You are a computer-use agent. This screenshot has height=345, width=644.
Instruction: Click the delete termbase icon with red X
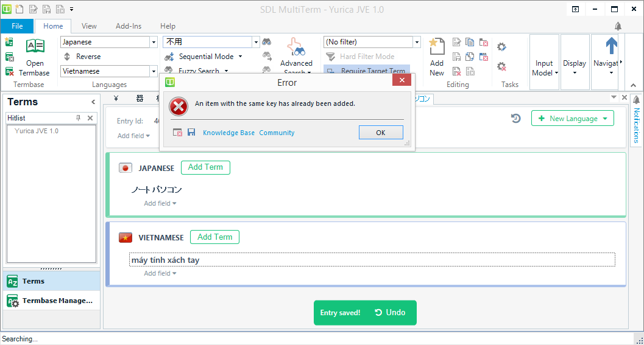(x=10, y=72)
